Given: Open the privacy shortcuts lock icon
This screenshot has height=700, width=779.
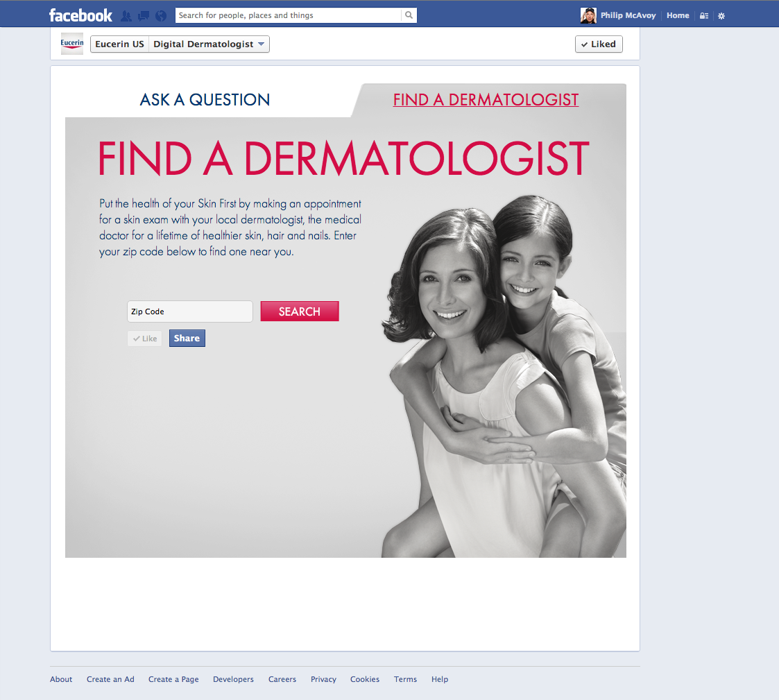Looking at the screenshot, I should pyautogui.click(x=704, y=16).
